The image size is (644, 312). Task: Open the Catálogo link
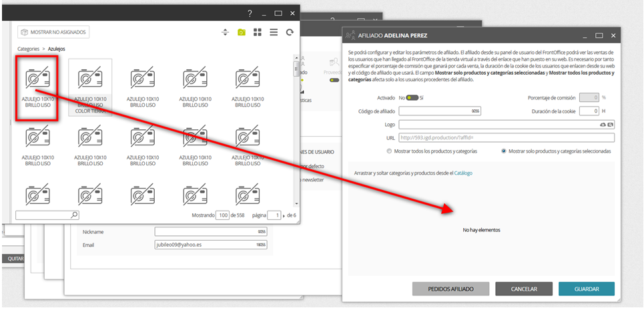pyautogui.click(x=463, y=173)
